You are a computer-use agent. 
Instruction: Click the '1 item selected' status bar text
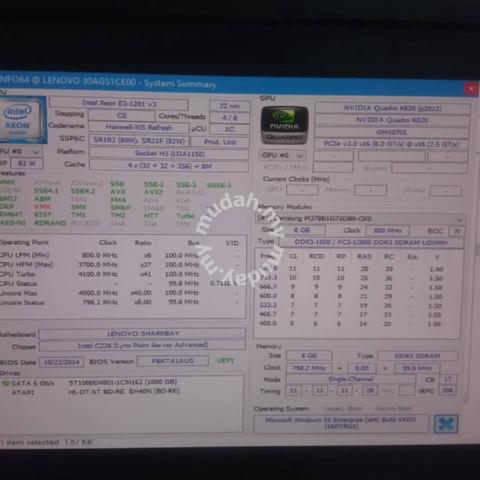46,442
